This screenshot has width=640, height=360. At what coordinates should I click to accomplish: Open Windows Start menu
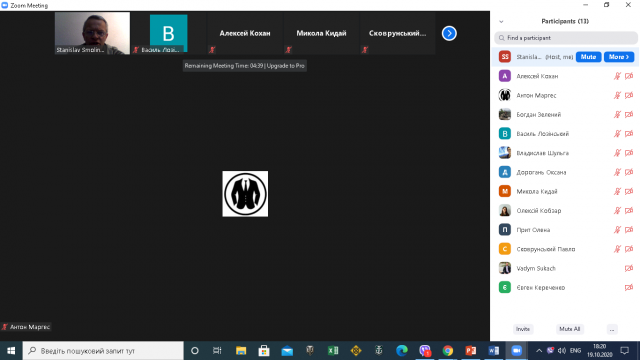pos(11,351)
